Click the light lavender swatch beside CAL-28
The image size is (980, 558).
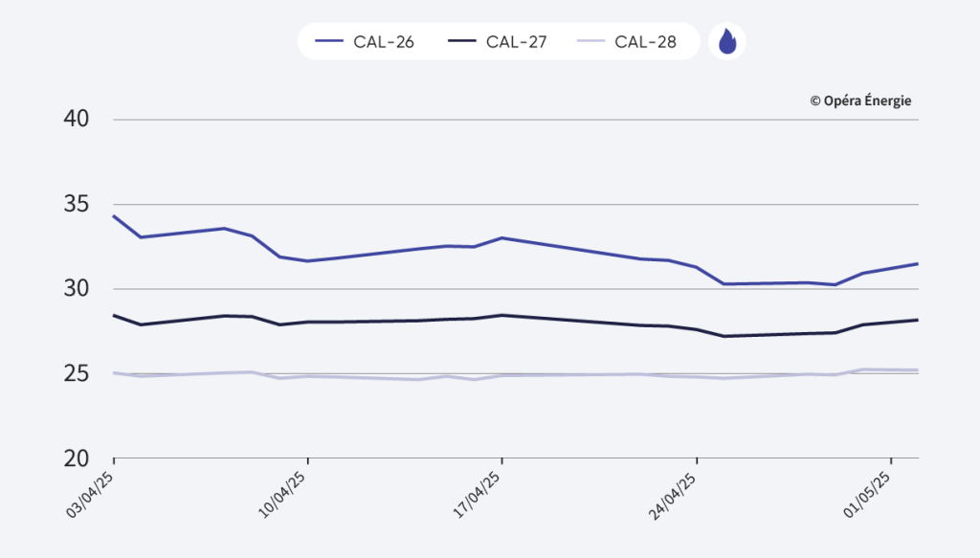591,42
